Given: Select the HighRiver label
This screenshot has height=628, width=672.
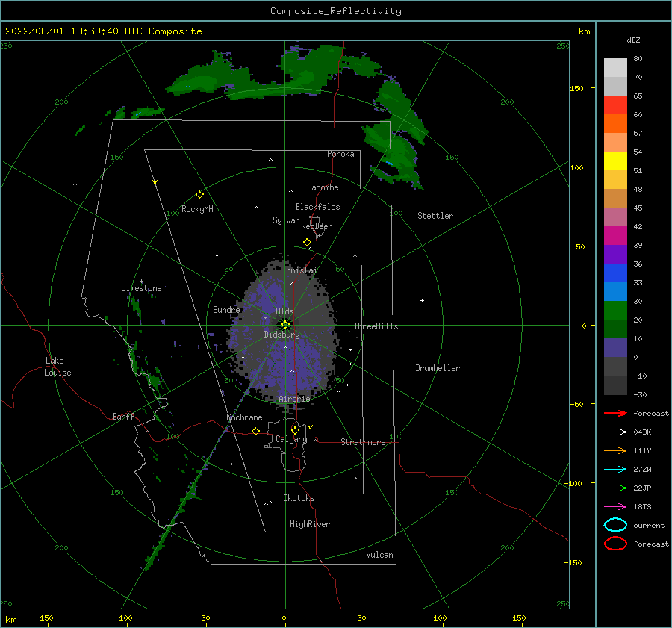Looking at the screenshot, I should 310,524.
